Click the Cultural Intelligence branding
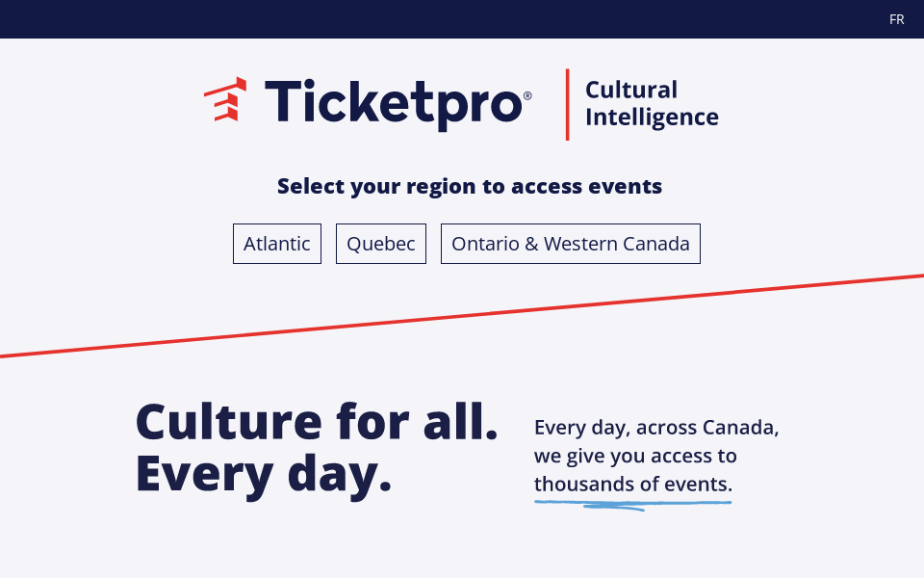Image resolution: width=924 pixels, height=578 pixels. 652,103
